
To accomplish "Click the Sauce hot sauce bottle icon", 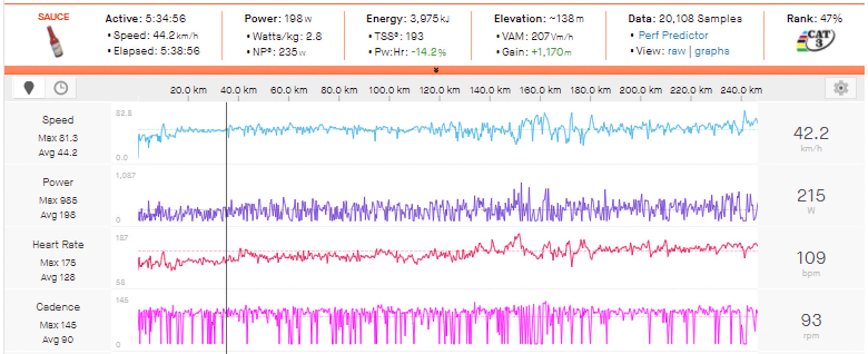I will coord(54,41).
